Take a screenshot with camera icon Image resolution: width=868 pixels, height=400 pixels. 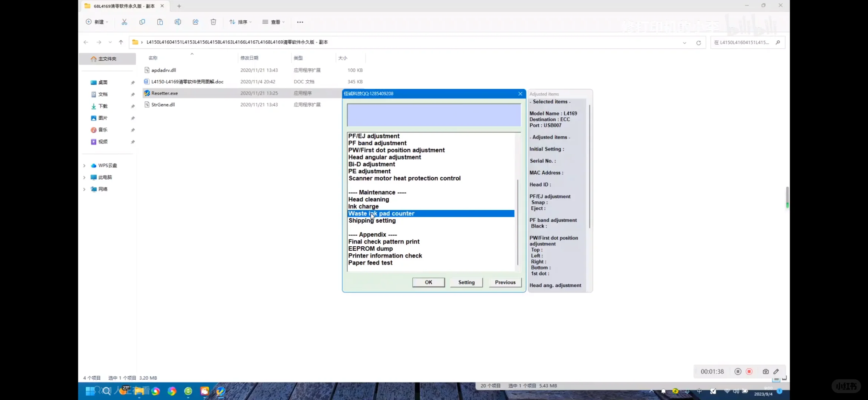[765, 371]
